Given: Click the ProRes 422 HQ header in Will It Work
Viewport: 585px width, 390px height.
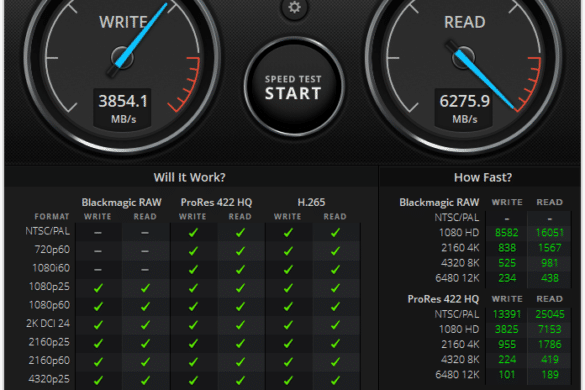Looking at the screenshot, I should pos(216,203).
